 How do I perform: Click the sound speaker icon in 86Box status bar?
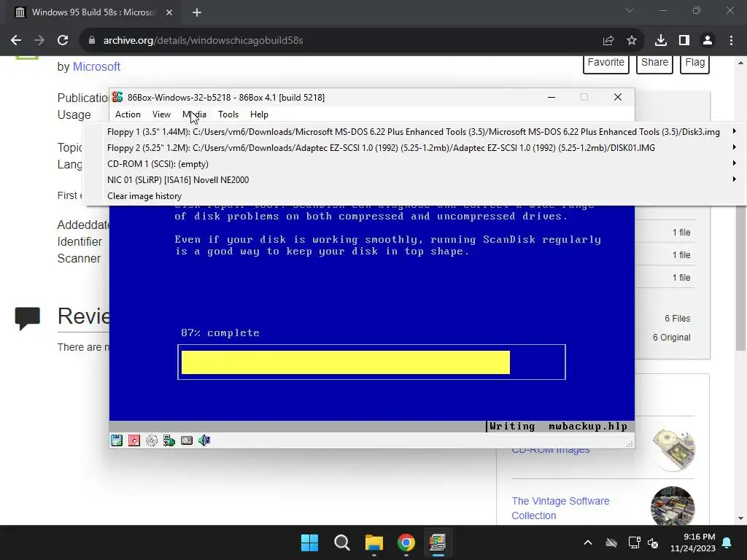click(x=204, y=440)
